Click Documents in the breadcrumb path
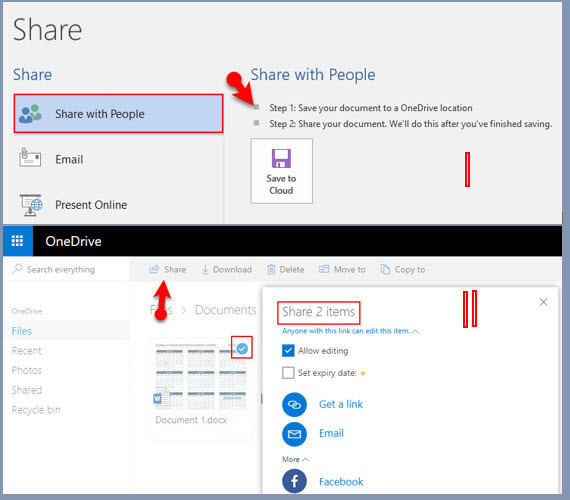The height and width of the screenshot is (500, 570). [225, 310]
